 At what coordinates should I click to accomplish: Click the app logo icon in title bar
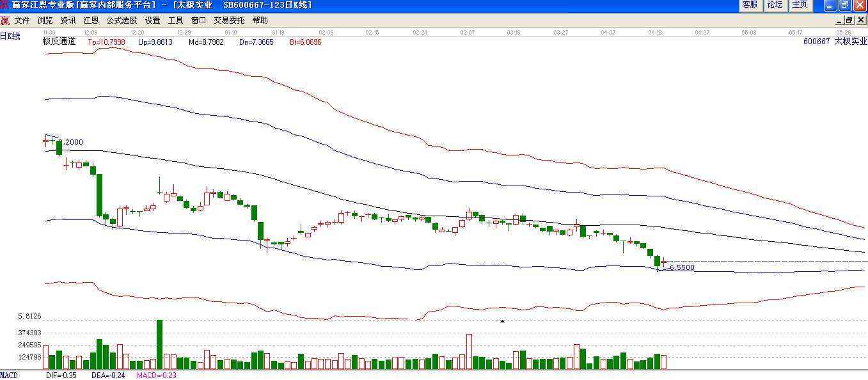point(5,5)
